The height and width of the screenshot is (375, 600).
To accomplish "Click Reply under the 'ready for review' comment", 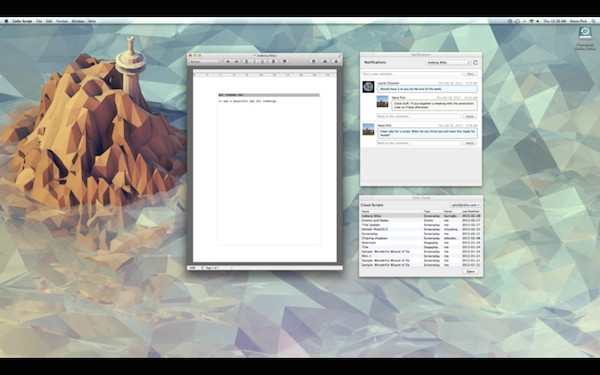I will (x=470, y=143).
